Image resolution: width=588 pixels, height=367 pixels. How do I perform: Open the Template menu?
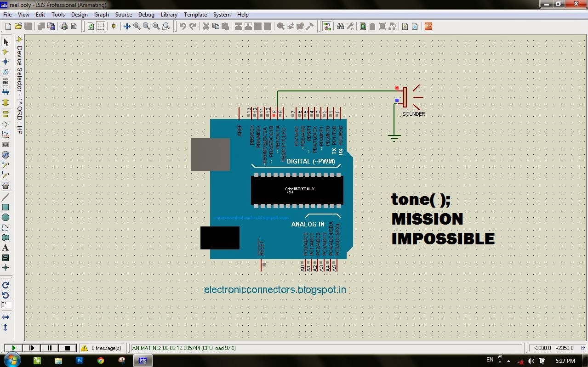[195, 14]
